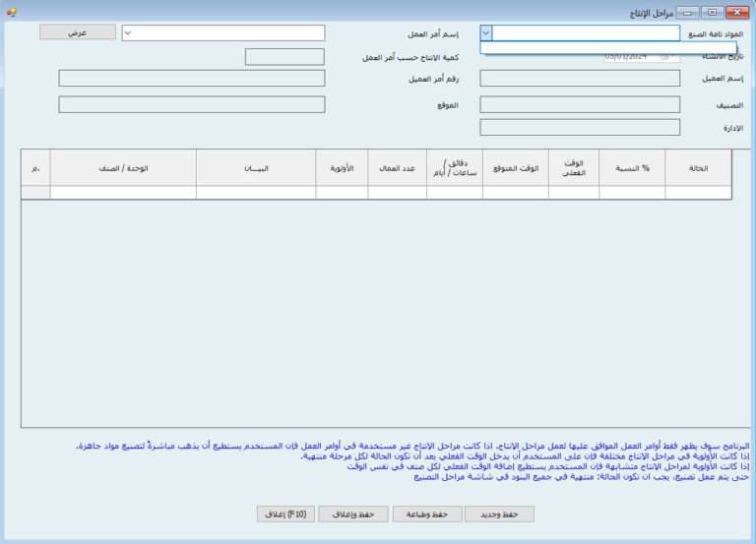
Task: Click the empty cell under % النسبة
Action: (x=632, y=192)
